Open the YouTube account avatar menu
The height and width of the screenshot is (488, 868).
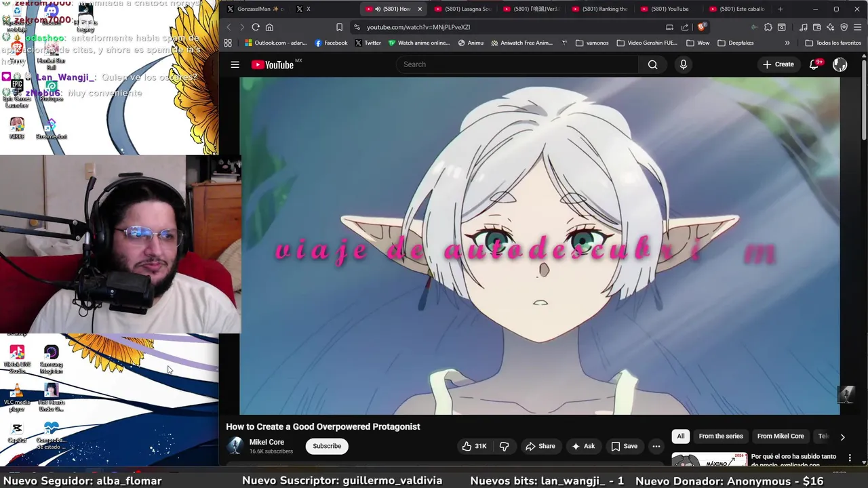pos(840,64)
